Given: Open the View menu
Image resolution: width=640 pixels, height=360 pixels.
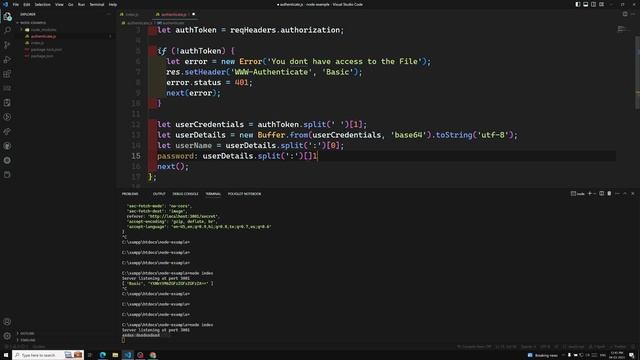Looking at the screenshot, I should click(x=59, y=4).
